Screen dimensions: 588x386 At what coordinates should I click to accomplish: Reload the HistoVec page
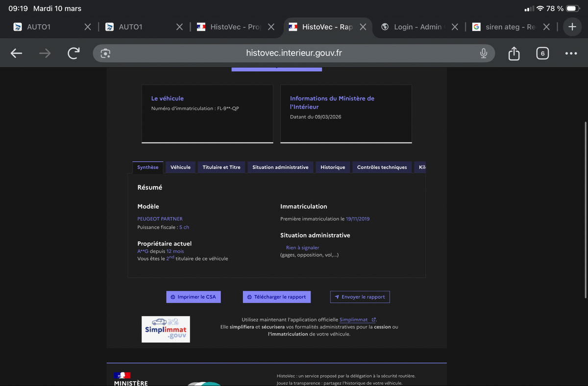pos(73,53)
